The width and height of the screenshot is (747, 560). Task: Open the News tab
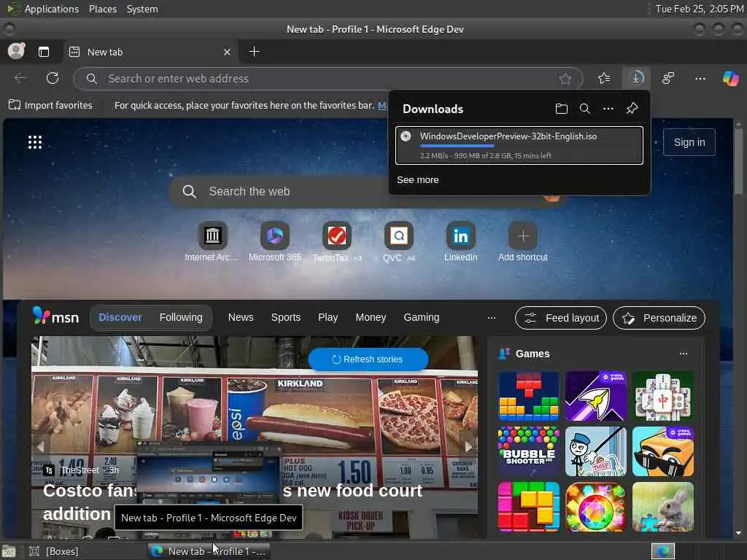[x=241, y=317]
